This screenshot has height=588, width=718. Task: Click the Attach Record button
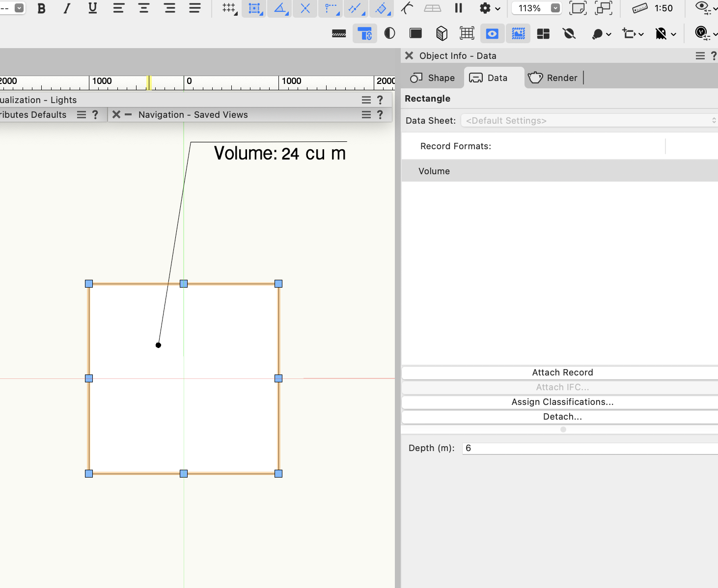[x=562, y=373]
